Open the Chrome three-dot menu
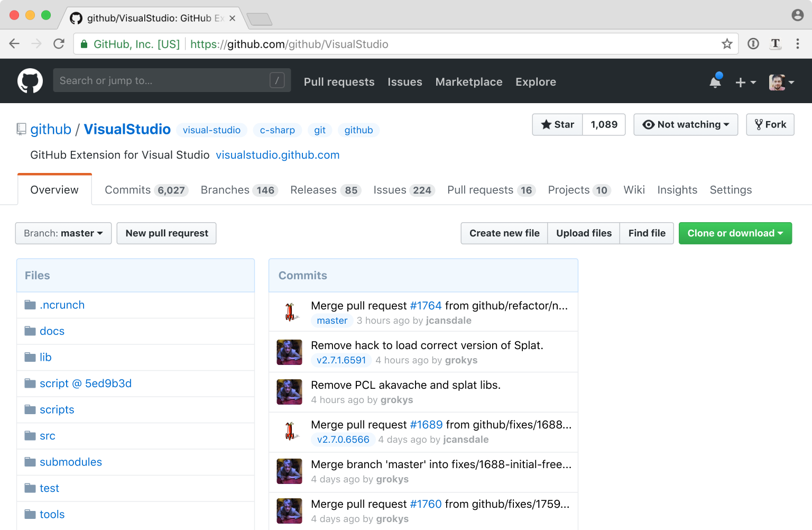The image size is (812, 530). tap(797, 44)
